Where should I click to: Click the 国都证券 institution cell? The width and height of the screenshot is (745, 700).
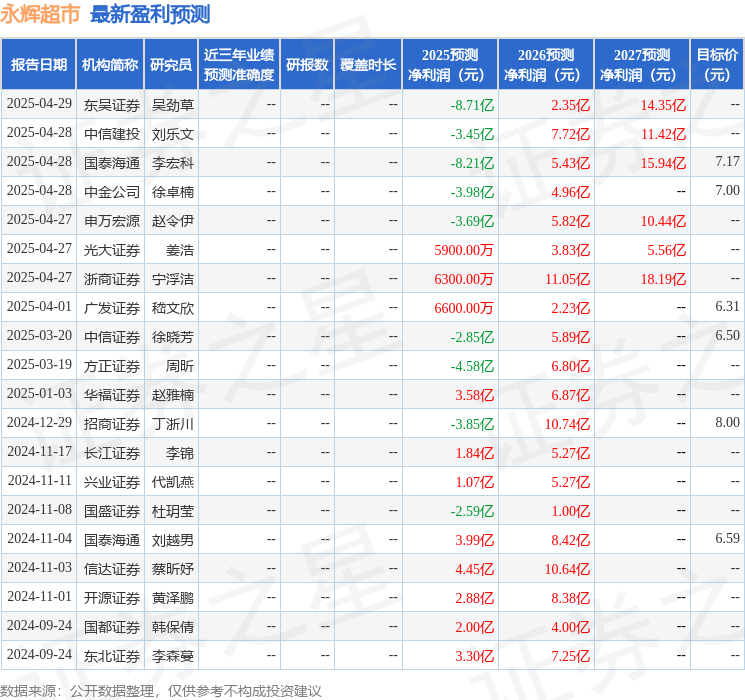coord(112,627)
